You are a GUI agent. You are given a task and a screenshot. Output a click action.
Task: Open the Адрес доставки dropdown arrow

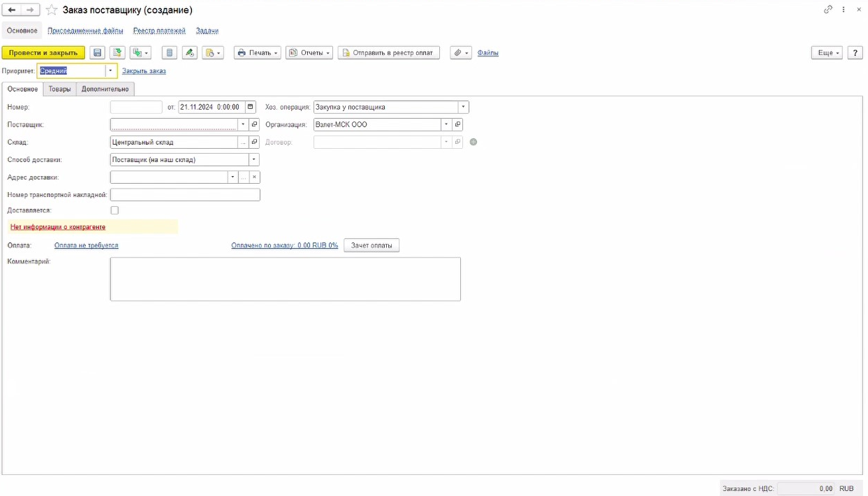[233, 177]
